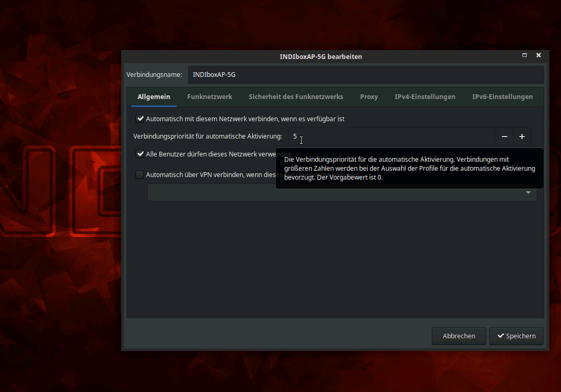Screen dimensions: 561x392
Task: Open the Sicherheit des Funknetzwerks tab
Action: [296, 97]
